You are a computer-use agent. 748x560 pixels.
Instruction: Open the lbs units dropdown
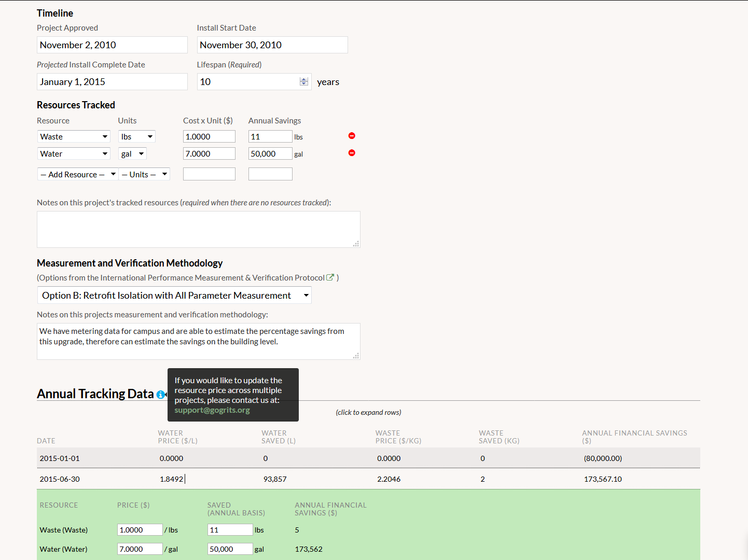(137, 136)
